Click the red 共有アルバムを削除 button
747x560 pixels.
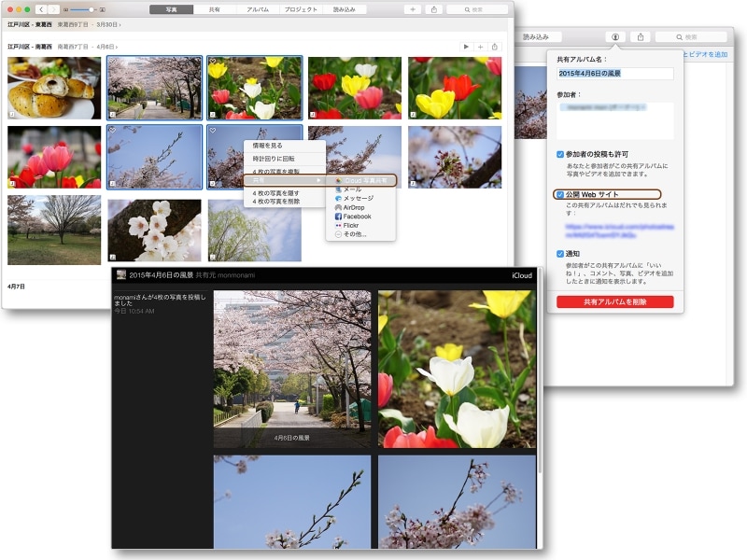pos(614,302)
